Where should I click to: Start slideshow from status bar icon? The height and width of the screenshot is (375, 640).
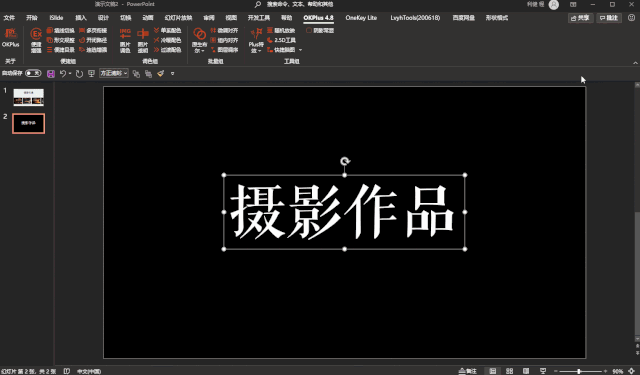point(543,371)
